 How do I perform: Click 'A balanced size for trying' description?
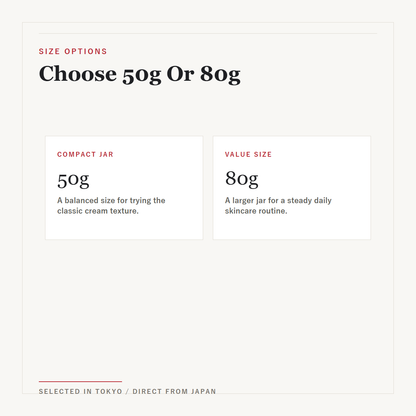111,200
